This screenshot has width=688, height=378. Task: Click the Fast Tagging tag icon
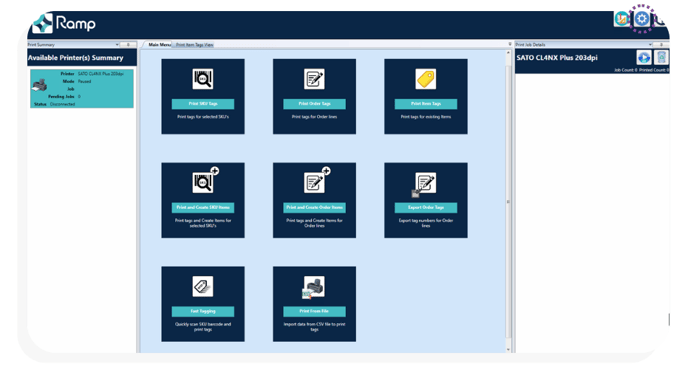203,286
